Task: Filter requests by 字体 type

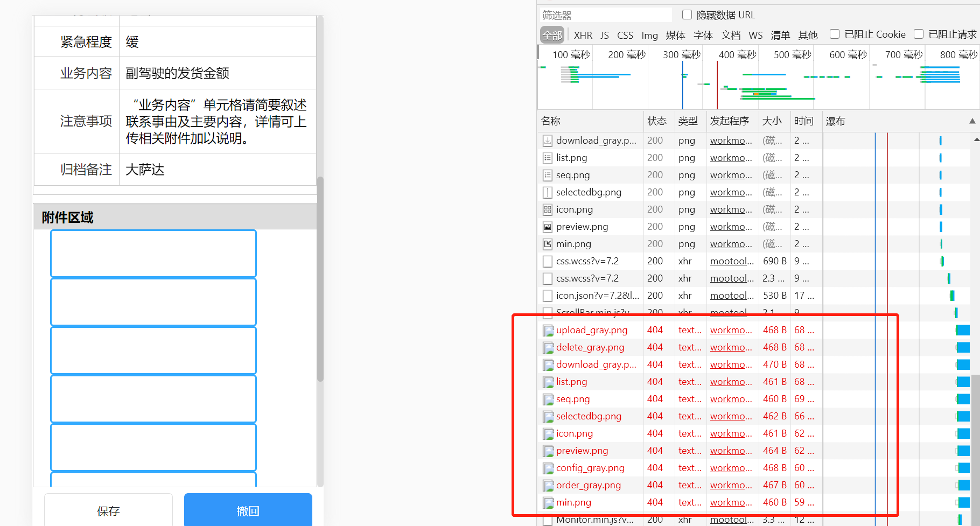Action: 703,35
